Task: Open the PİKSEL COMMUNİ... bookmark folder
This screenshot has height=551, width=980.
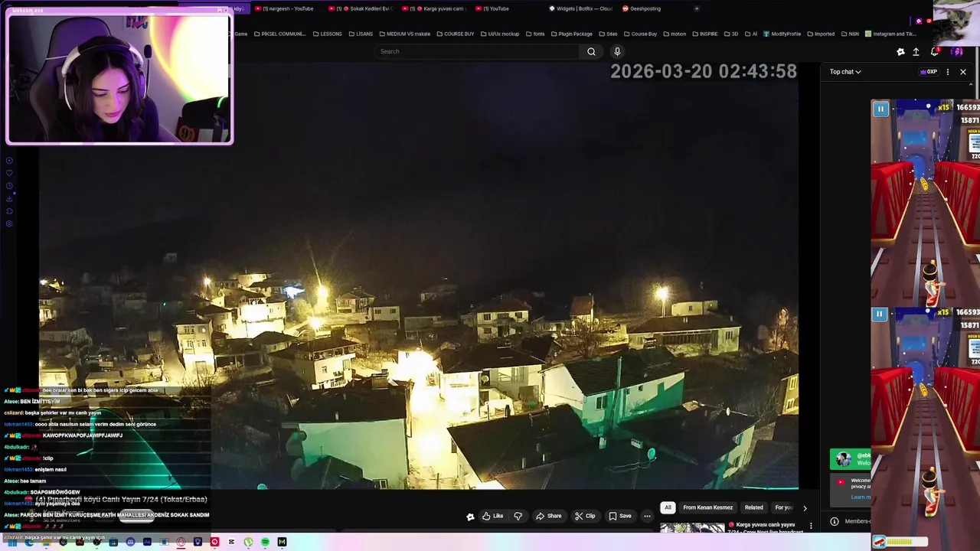Action: click(279, 34)
